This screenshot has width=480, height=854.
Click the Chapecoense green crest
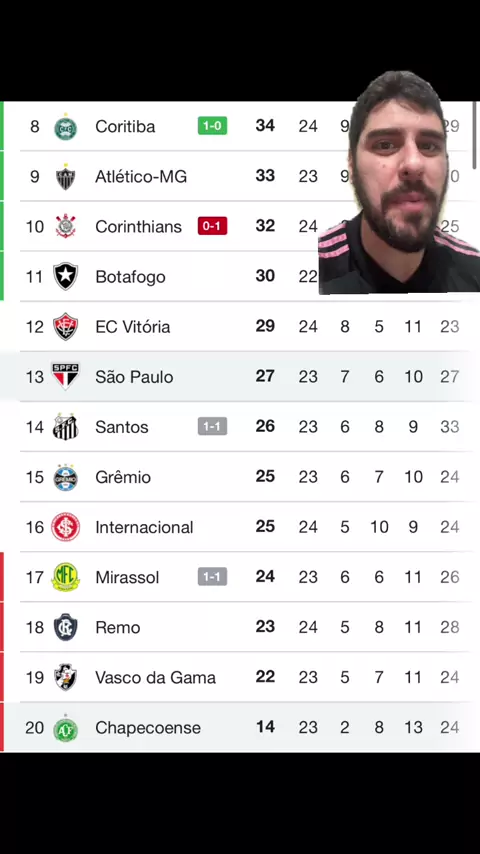[65, 728]
